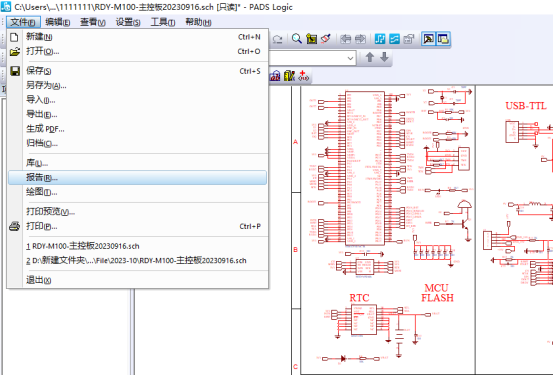Click the new document icon beside 新建
This screenshot has width=554, height=376.
pos(14,37)
